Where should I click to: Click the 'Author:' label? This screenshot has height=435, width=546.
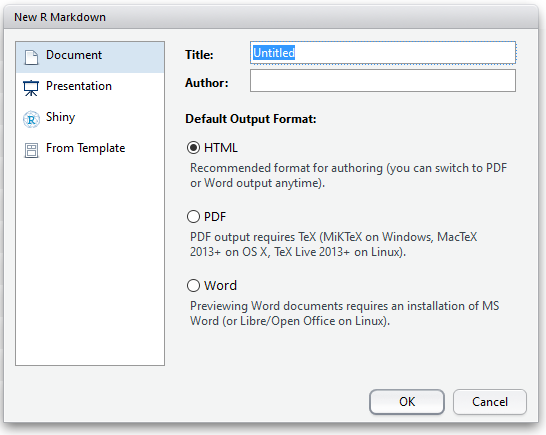[207, 83]
